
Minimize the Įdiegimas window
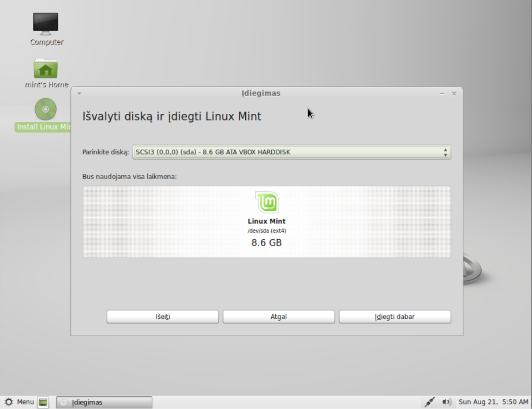pyautogui.click(x=442, y=94)
